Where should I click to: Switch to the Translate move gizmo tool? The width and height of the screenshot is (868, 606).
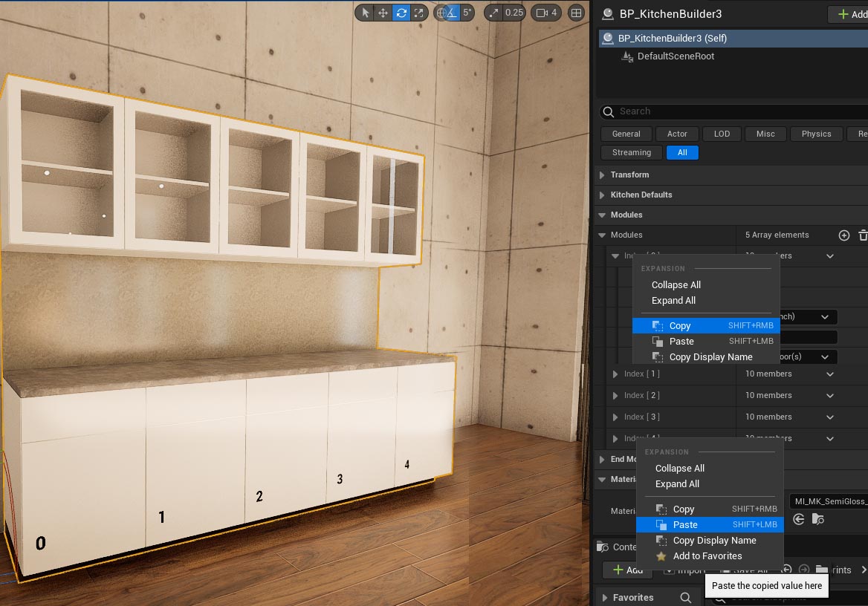click(x=383, y=13)
